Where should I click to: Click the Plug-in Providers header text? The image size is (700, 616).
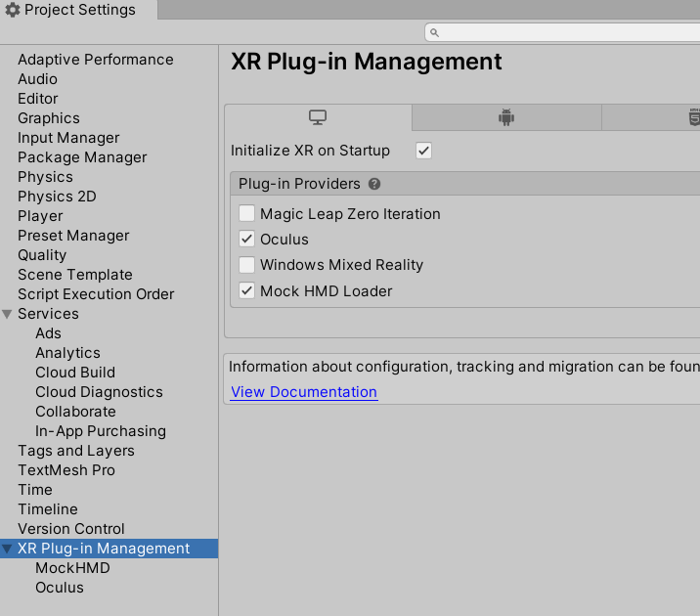coord(299,184)
